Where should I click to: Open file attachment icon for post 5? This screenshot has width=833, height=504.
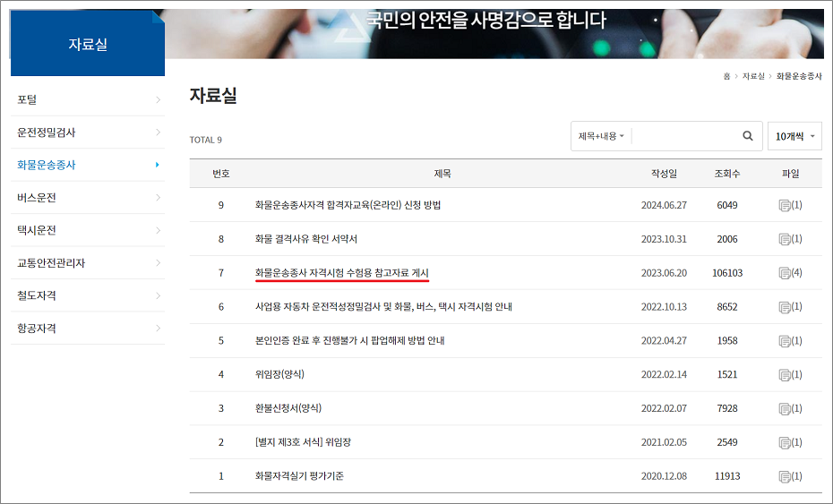[785, 341]
